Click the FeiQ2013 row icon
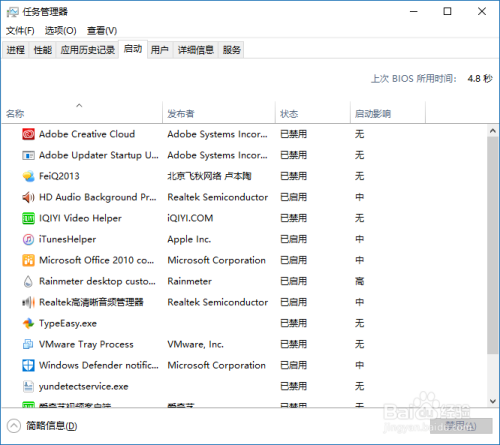This screenshot has height=445, width=500. coord(28,176)
